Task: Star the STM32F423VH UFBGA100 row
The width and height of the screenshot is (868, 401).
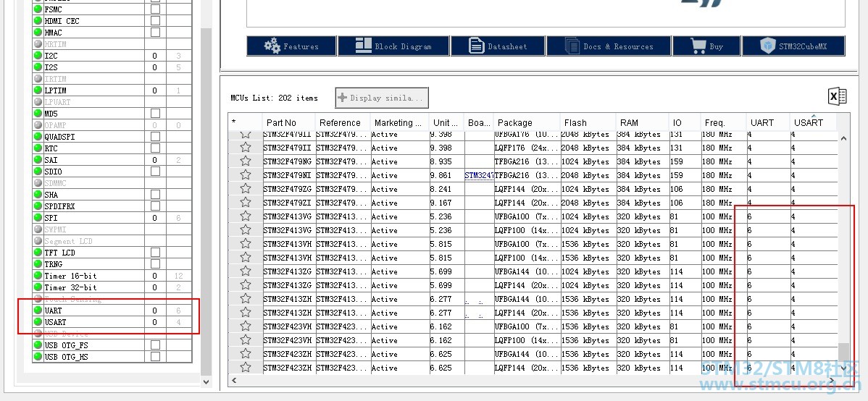Action: click(x=246, y=326)
